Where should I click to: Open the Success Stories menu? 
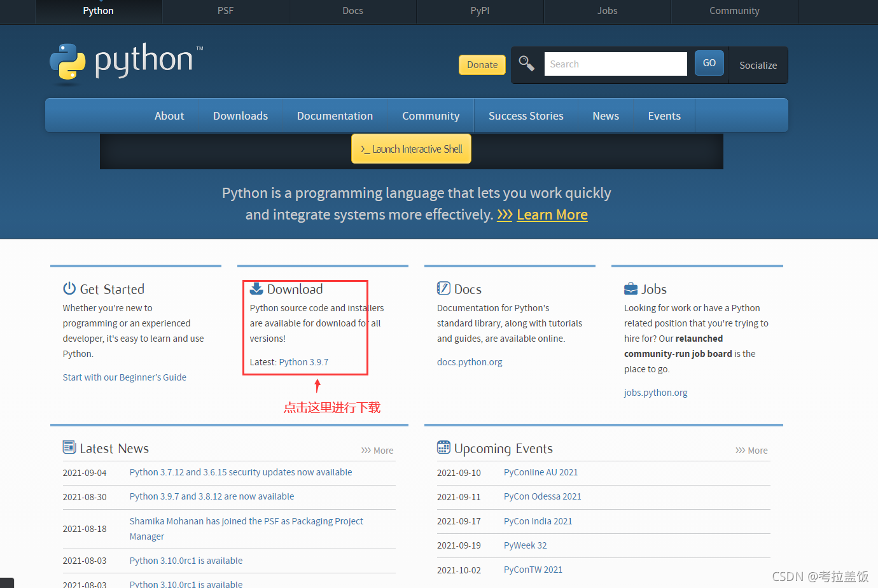point(526,116)
